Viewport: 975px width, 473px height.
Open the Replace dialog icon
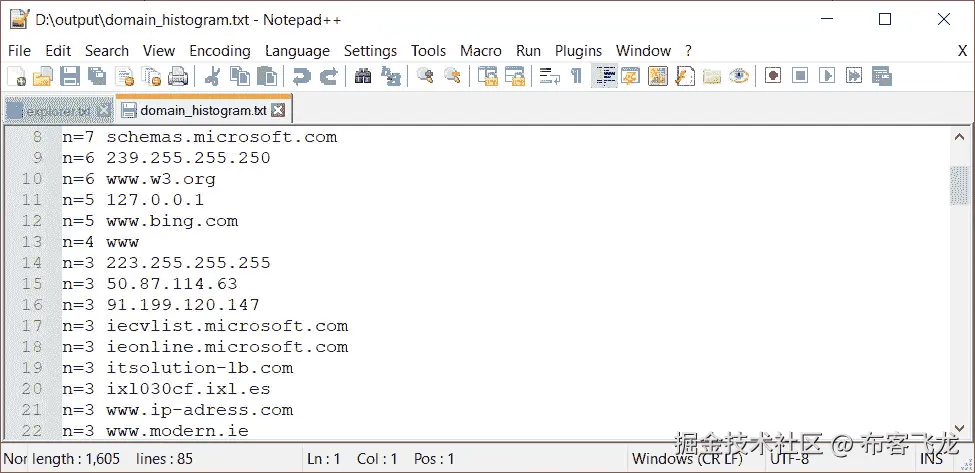pyautogui.click(x=390, y=76)
